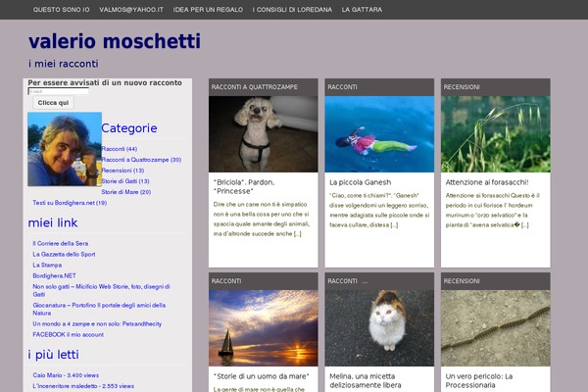
Task: Open 'FACEBOOK il mio account' link
Action: (x=69, y=334)
